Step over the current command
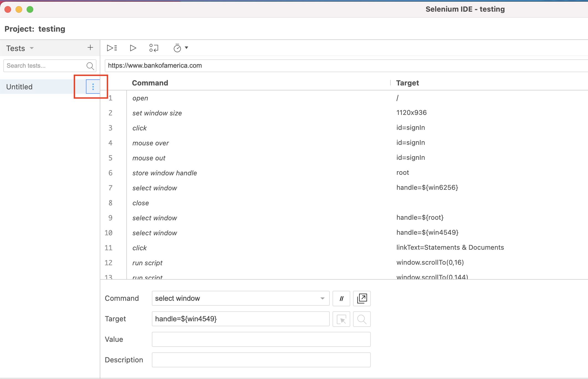 [154, 48]
